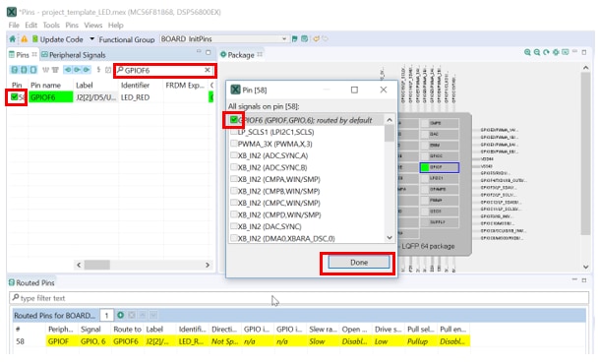Click the rotate package view icon
This screenshot has width=600, height=364.
tap(547, 52)
